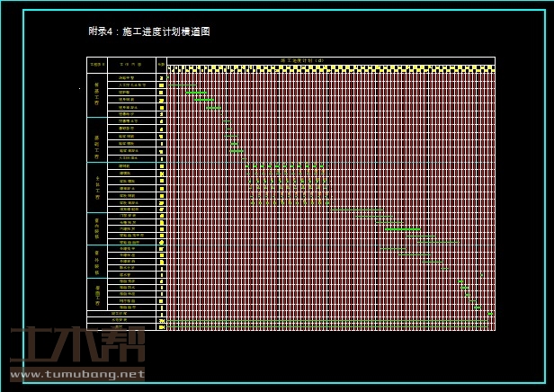Select the full-width green bar in bottom row
Viewport: 554px width, 392px height.
pyautogui.click(x=328, y=320)
